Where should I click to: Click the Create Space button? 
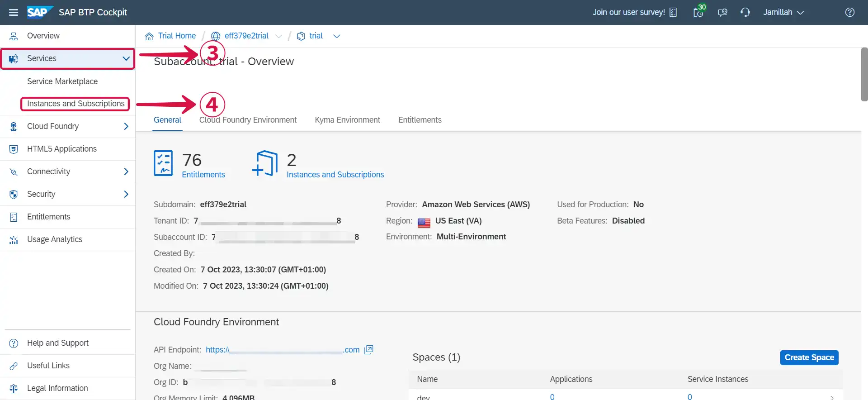point(809,357)
